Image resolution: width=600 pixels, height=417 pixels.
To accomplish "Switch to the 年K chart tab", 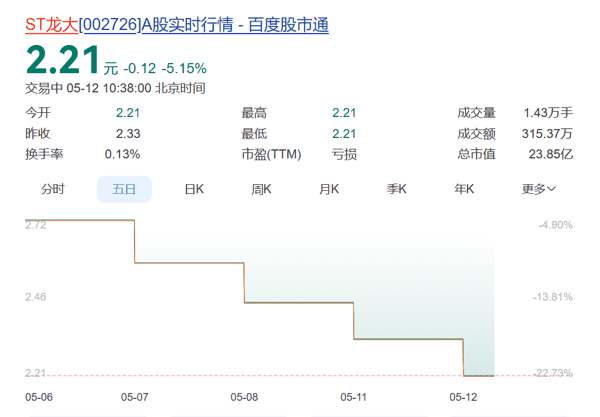I will pyautogui.click(x=464, y=189).
